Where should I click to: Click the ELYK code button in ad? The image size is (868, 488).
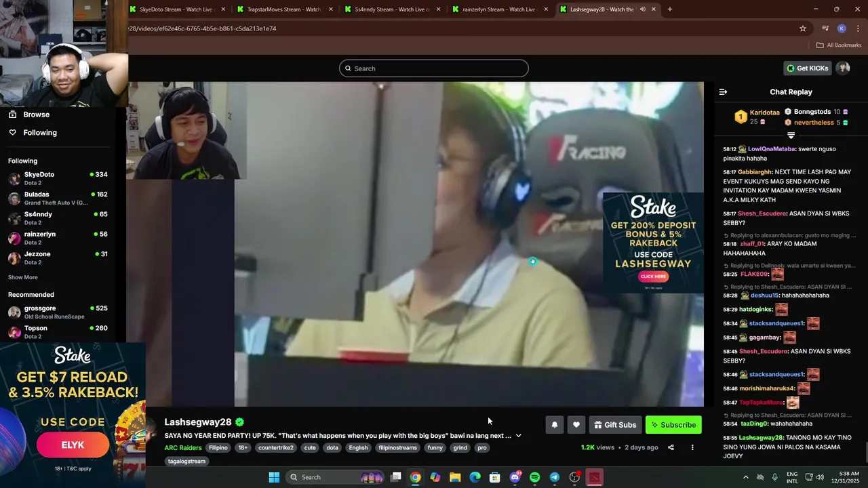[x=73, y=445]
